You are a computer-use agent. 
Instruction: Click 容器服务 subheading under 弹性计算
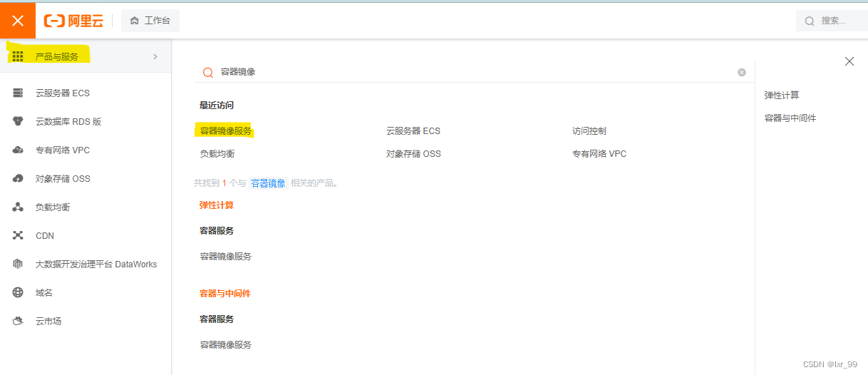(x=217, y=230)
